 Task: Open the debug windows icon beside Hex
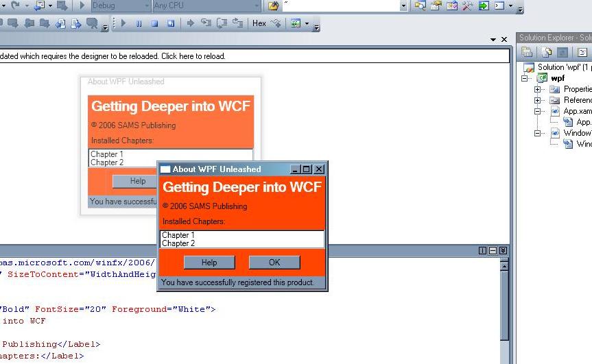pos(296,23)
